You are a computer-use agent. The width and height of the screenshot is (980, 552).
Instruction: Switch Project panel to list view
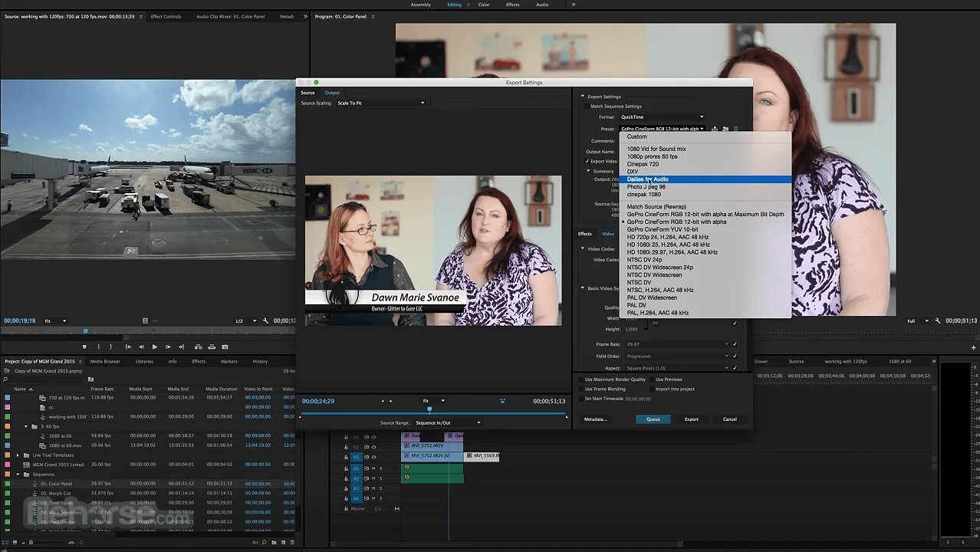tap(6, 543)
